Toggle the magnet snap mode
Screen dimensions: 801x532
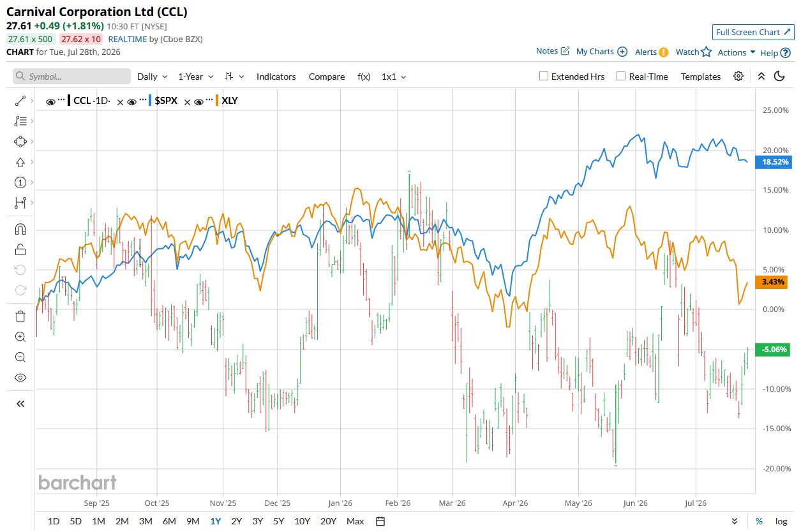tap(20, 229)
